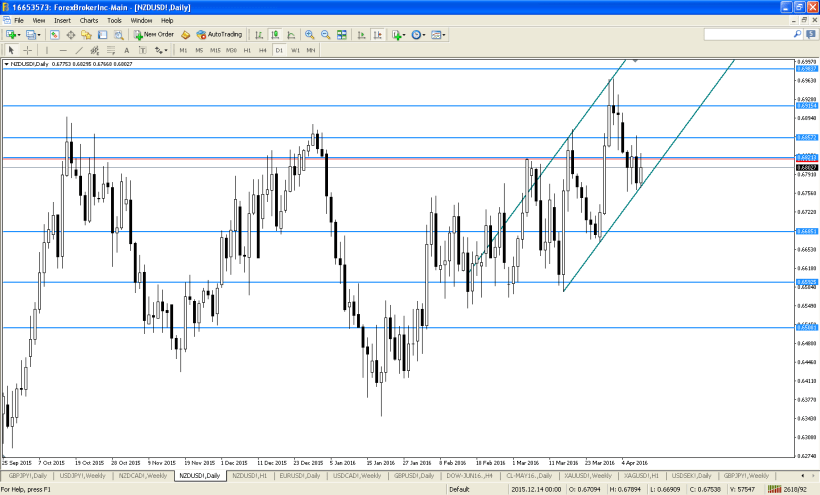This screenshot has width=820, height=495.
Task: Switch to Line Chart display
Action: (x=291, y=34)
